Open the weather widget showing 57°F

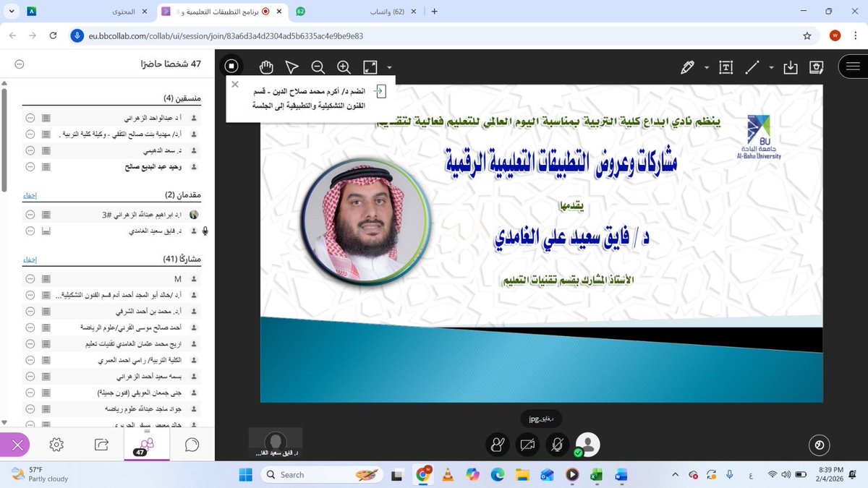40,474
